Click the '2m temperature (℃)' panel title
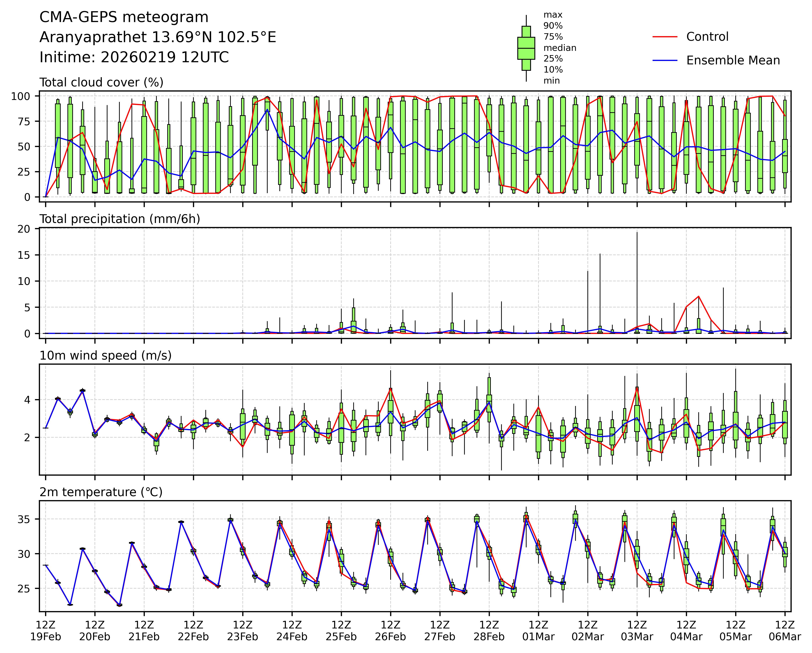Screen dimensions: 812x653 click(101, 492)
